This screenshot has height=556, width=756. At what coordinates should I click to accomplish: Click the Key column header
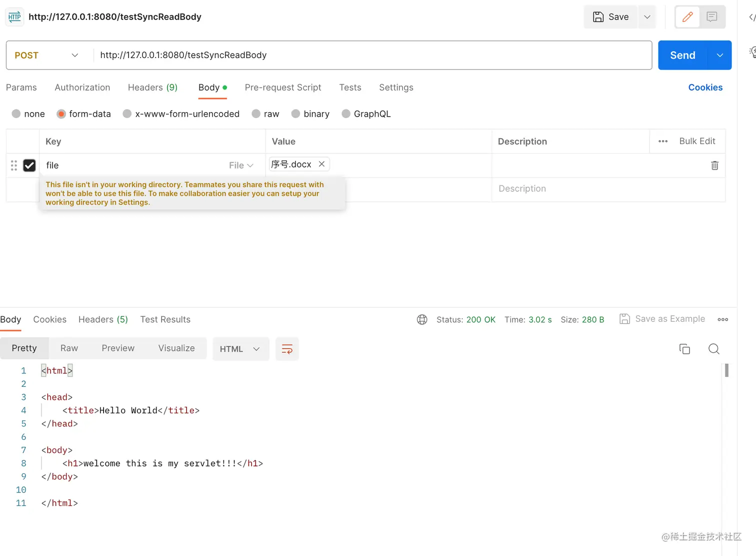coord(53,141)
